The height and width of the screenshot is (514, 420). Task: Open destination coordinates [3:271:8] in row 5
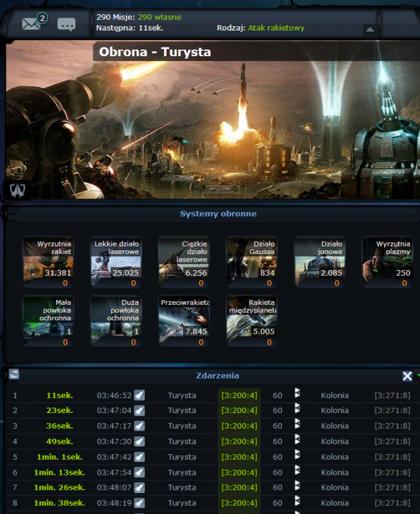392,457
